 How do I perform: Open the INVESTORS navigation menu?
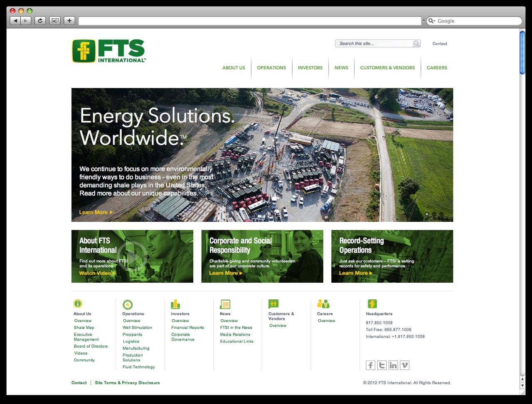tap(310, 68)
